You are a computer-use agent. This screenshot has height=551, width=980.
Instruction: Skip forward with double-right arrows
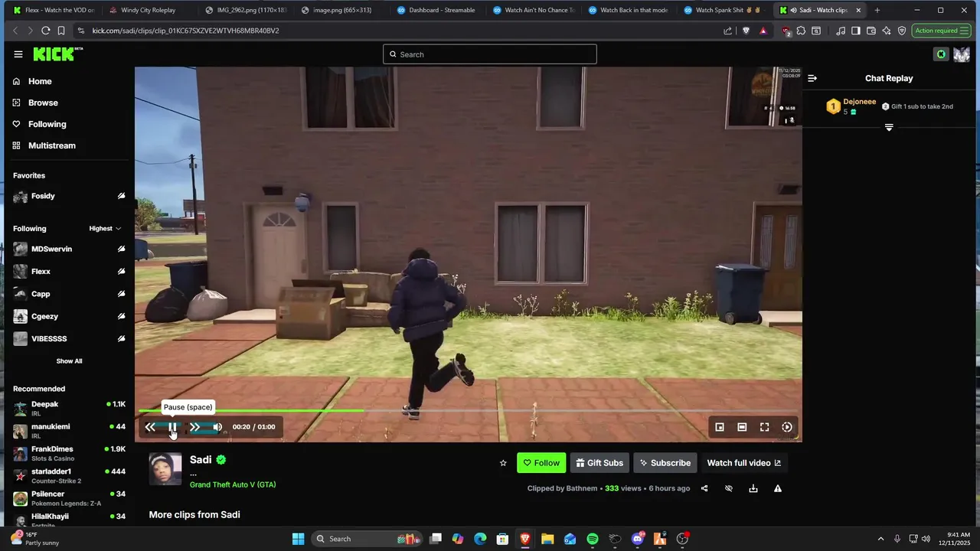pyautogui.click(x=194, y=427)
